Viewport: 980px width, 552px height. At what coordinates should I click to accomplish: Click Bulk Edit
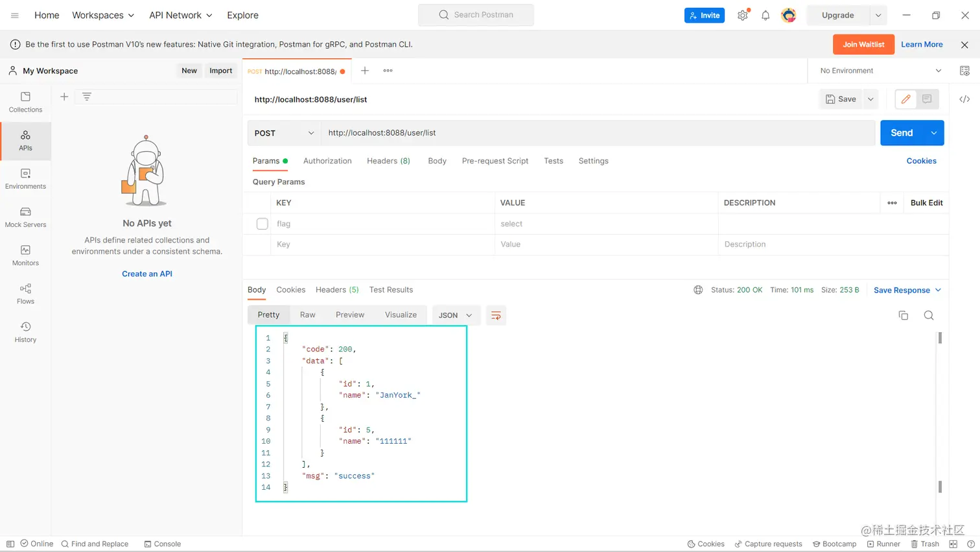click(x=926, y=203)
